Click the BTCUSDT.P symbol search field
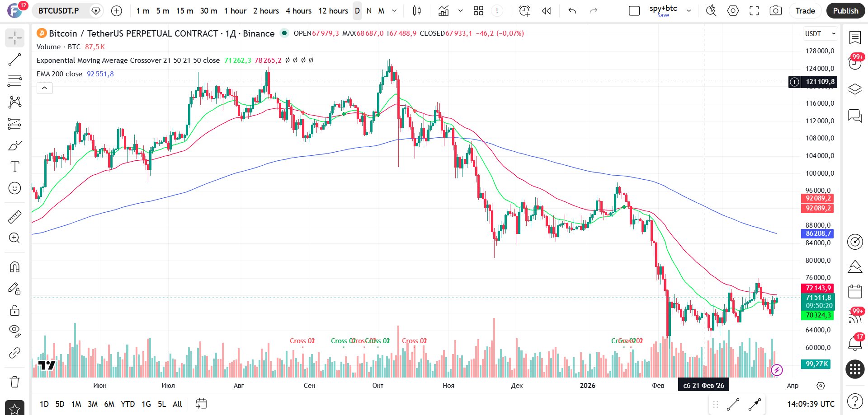The height and width of the screenshot is (415, 868). [x=59, y=11]
